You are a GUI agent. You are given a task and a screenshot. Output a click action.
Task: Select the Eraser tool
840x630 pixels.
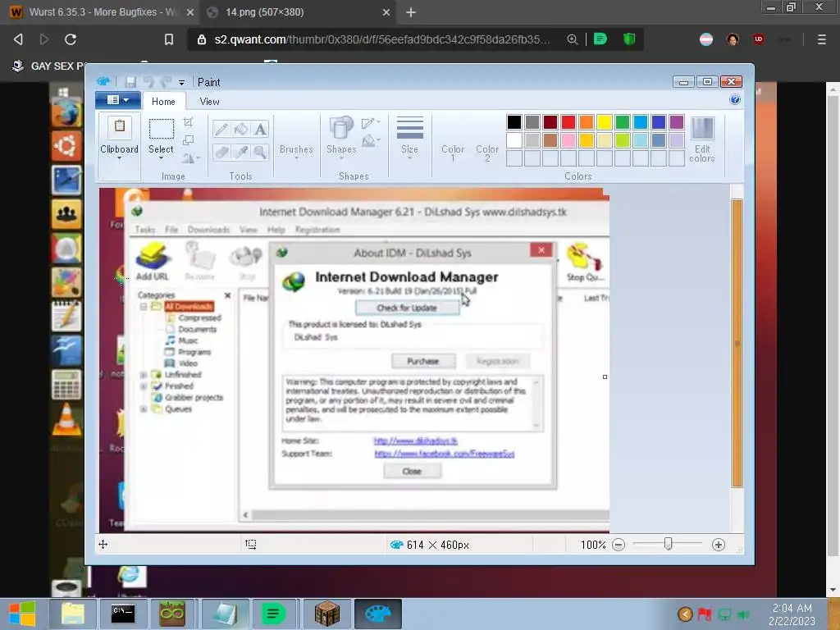[x=221, y=152]
